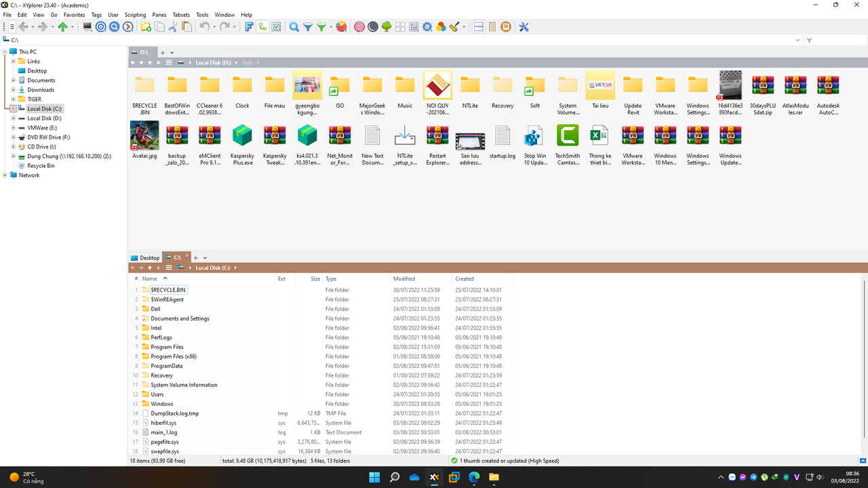Image resolution: width=868 pixels, height=488 pixels.
Task: Collapse the This PC tree node
Action: point(5,52)
